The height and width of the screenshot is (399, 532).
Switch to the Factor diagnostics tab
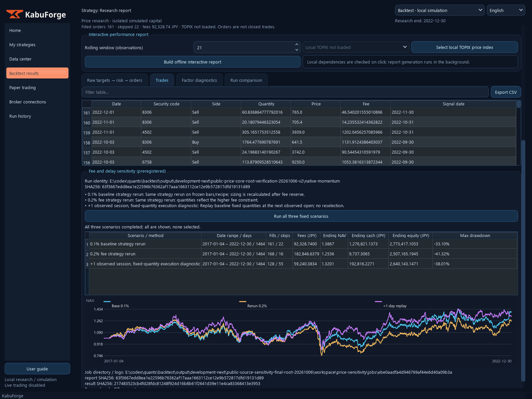coord(199,80)
